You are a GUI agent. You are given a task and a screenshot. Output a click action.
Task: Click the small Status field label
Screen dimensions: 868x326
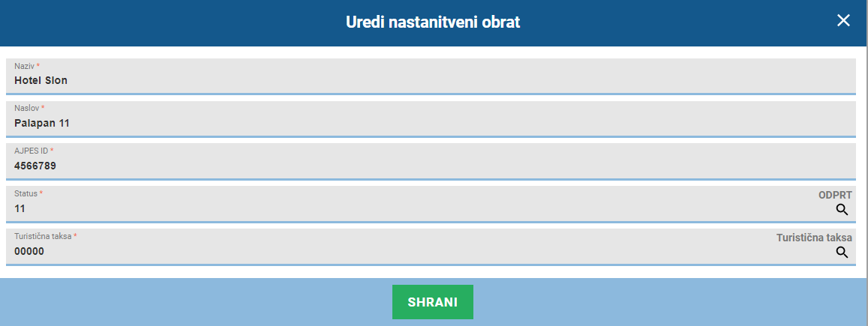(26, 193)
